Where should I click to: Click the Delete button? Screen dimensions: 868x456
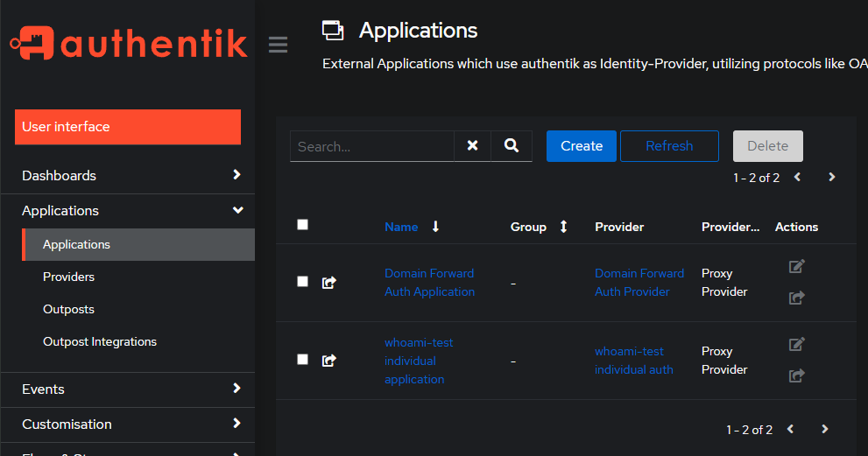tap(768, 146)
